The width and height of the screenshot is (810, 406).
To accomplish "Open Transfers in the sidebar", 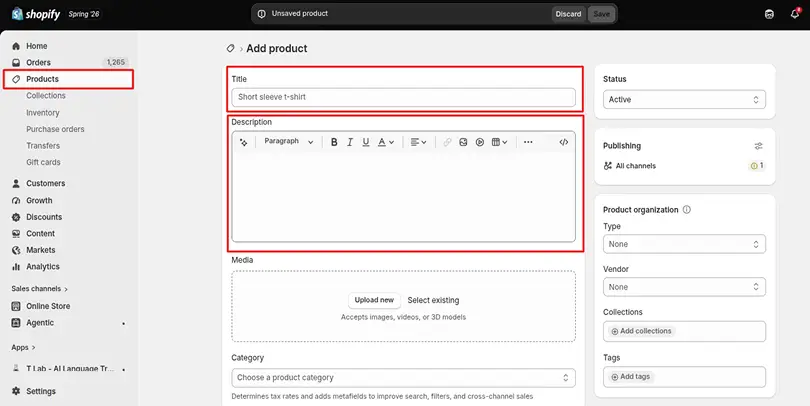I will click(x=43, y=146).
